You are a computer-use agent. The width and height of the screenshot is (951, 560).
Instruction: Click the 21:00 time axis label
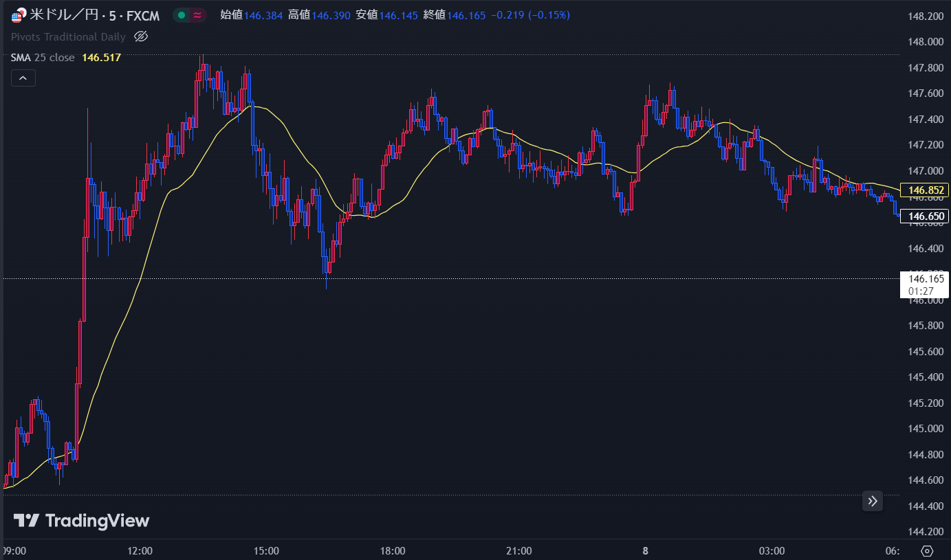tap(518, 551)
